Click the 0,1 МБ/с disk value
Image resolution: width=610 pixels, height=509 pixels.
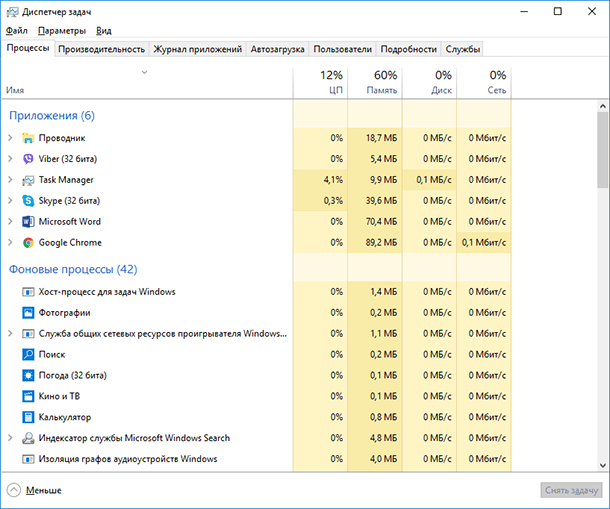[x=434, y=180]
